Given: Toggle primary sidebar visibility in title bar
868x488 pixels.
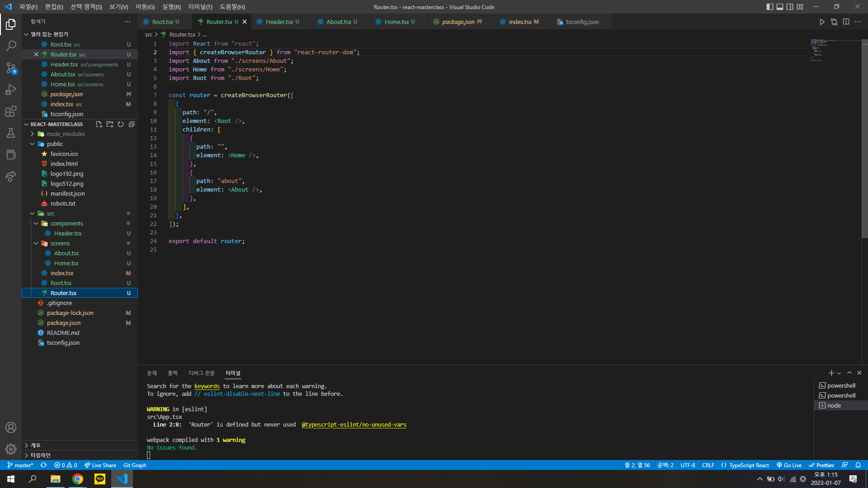Looking at the screenshot, I should [x=770, y=7].
